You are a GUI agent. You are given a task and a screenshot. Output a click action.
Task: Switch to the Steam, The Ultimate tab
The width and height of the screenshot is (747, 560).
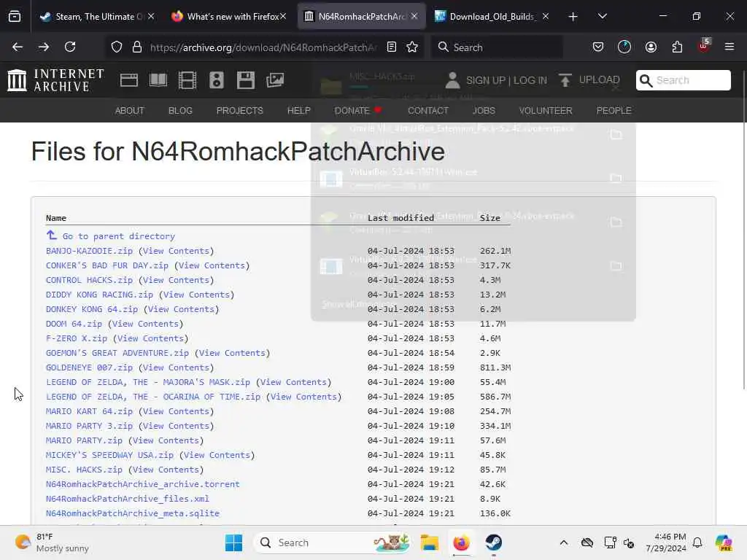pyautogui.click(x=98, y=17)
